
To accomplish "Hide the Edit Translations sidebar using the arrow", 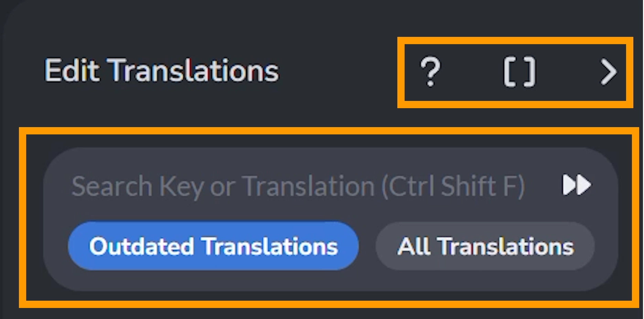I will (x=608, y=72).
